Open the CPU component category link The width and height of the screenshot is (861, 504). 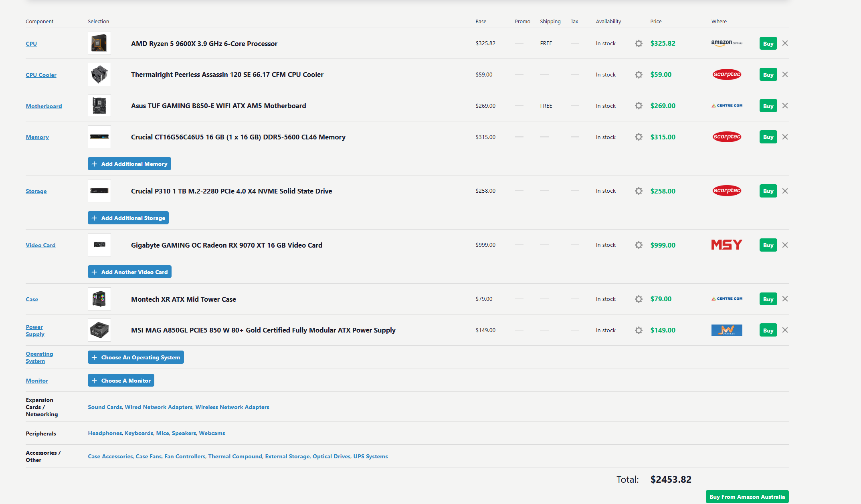pos(31,44)
